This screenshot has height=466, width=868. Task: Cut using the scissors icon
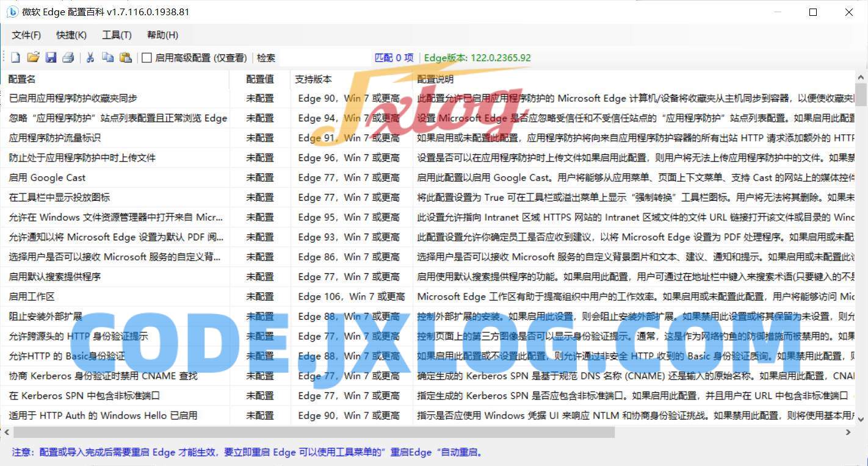(x=89, y=57)
